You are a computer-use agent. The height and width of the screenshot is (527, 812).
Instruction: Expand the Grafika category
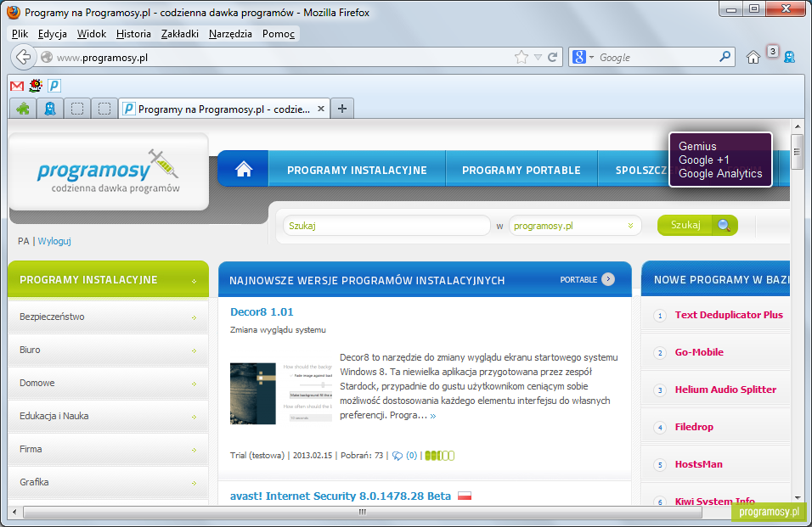(108, 482)
